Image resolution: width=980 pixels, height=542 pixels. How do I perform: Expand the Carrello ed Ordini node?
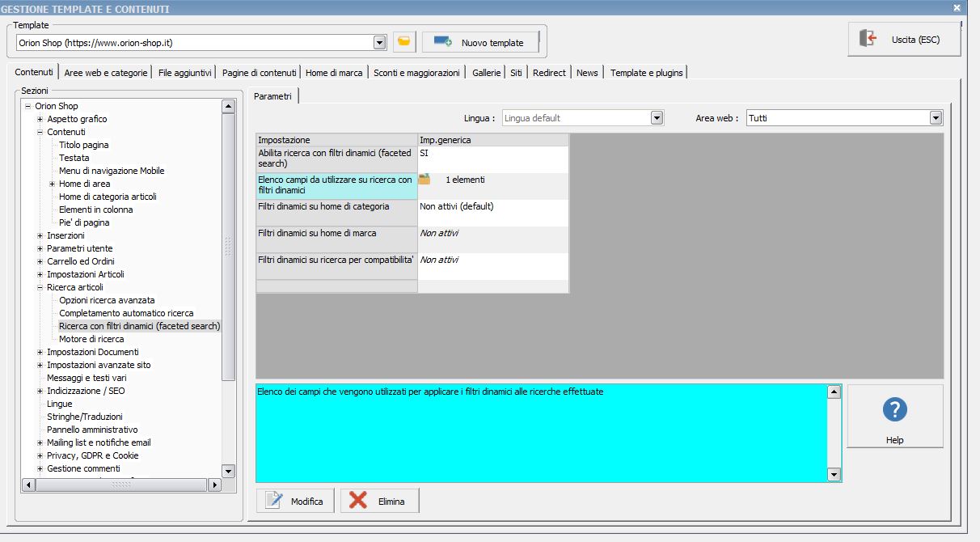(40, 261)
